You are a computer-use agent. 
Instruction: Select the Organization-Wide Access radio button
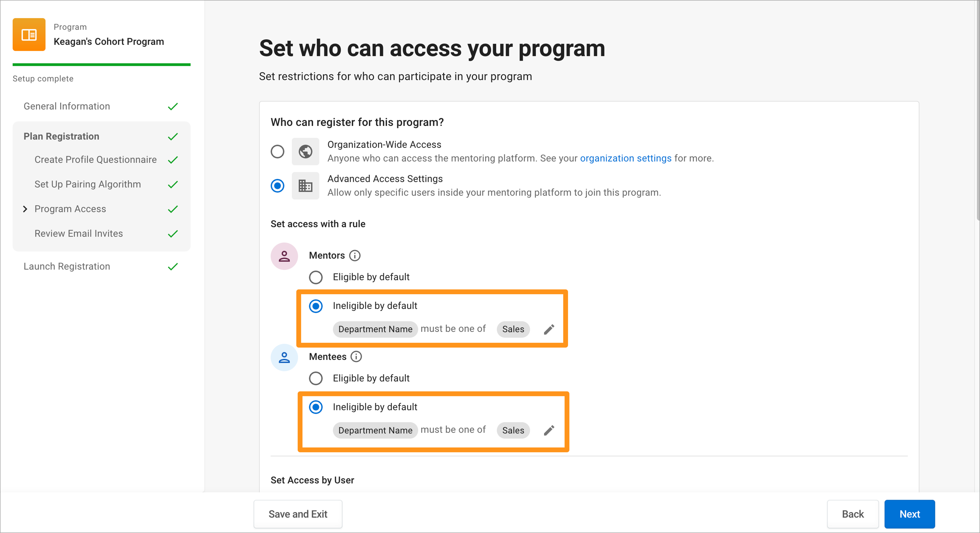pyautogui.click(x=277, y=151)
